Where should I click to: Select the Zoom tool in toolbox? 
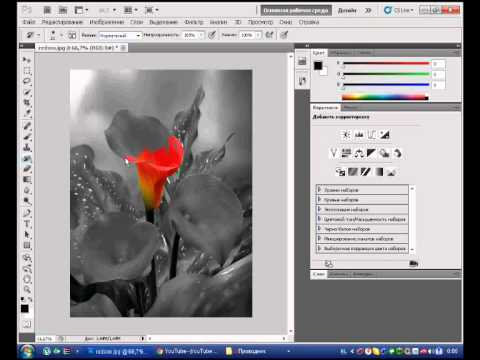point(27,289)
